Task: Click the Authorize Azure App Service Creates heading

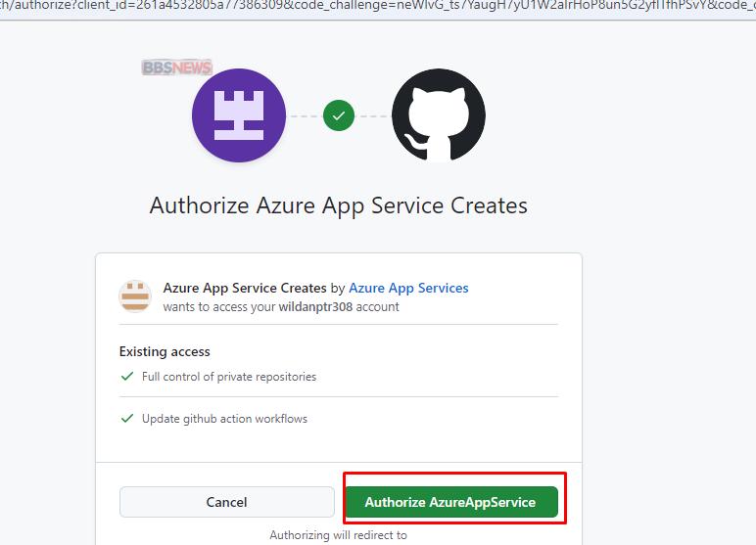Action: (x=338, y=205)
